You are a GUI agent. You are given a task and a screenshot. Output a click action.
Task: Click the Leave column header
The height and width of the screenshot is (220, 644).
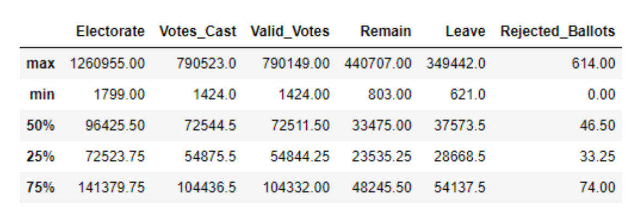465,31
